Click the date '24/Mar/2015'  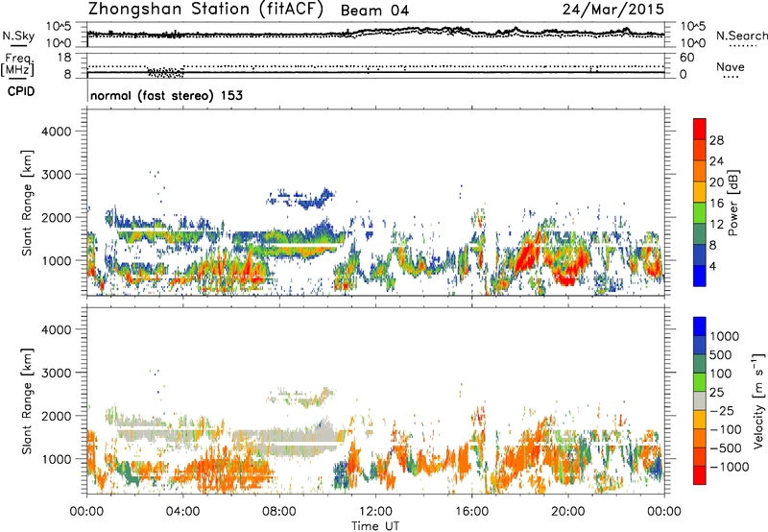click(613, 10)
